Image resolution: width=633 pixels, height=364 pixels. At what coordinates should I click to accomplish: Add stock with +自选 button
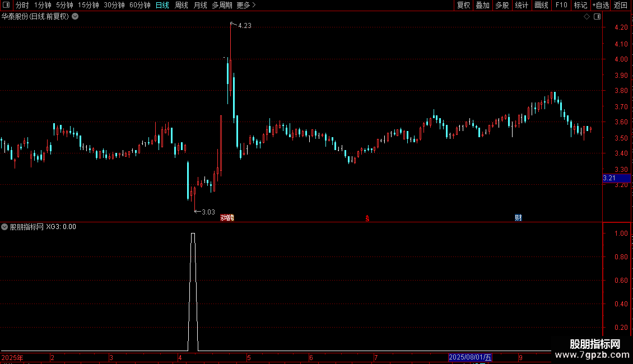click(x=601, y=5)
